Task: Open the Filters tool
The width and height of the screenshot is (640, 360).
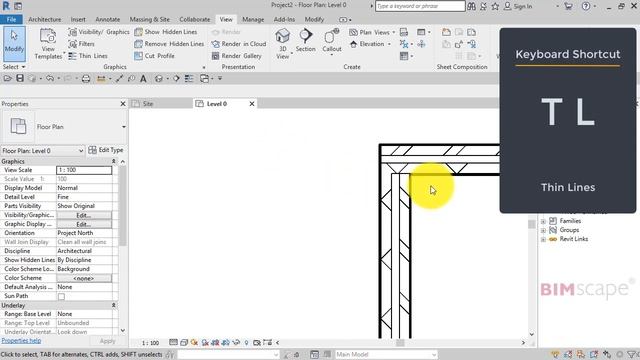Action: (82, 44)
